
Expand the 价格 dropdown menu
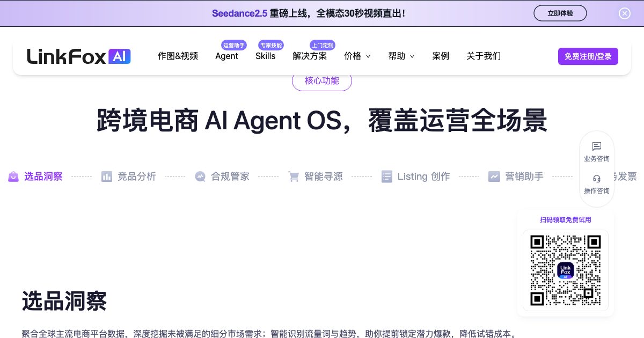coord(357,56)
